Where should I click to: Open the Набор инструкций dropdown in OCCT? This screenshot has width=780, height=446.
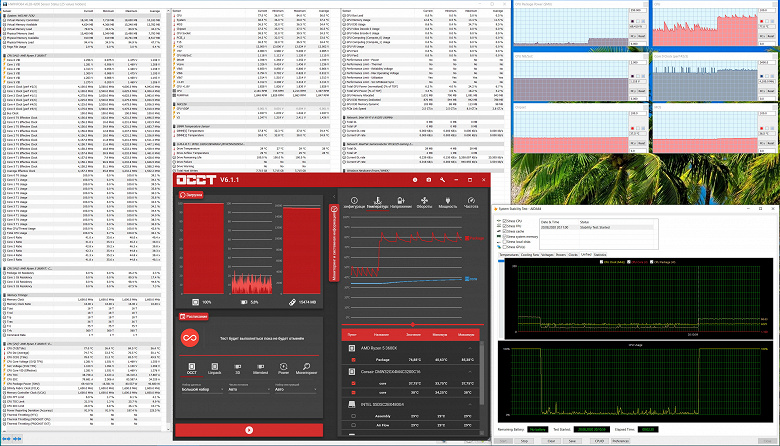[295, 389]
